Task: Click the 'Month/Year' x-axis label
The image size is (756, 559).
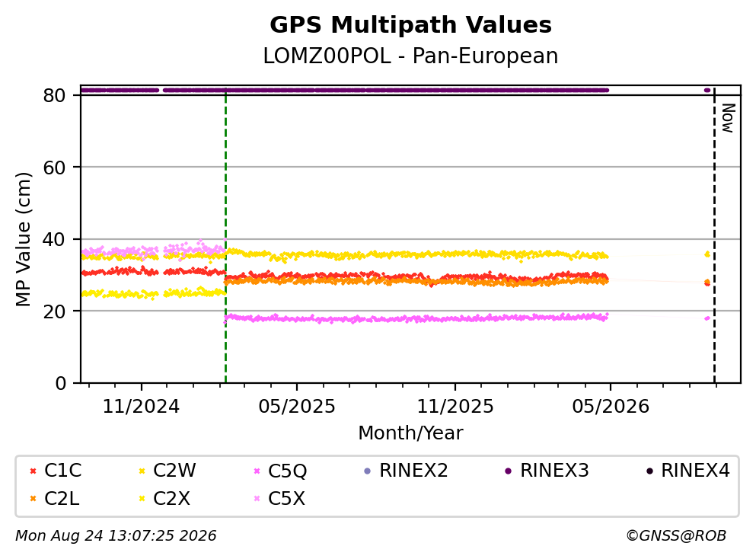Action: (410, 433)
